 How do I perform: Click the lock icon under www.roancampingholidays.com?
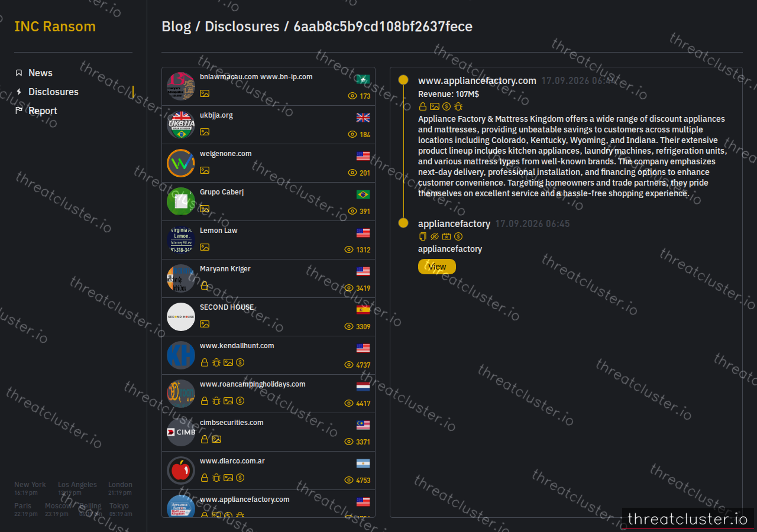205,401
